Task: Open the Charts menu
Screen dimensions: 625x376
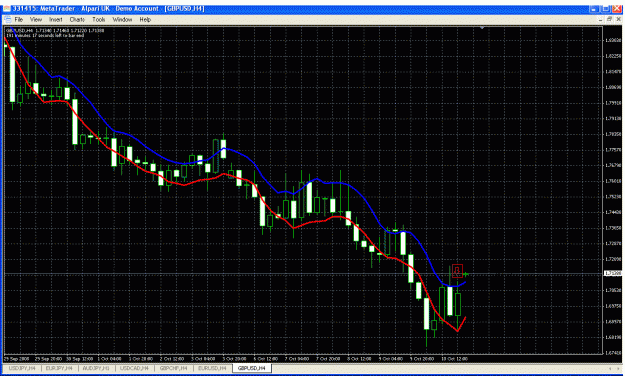Action: click(77, 19)
